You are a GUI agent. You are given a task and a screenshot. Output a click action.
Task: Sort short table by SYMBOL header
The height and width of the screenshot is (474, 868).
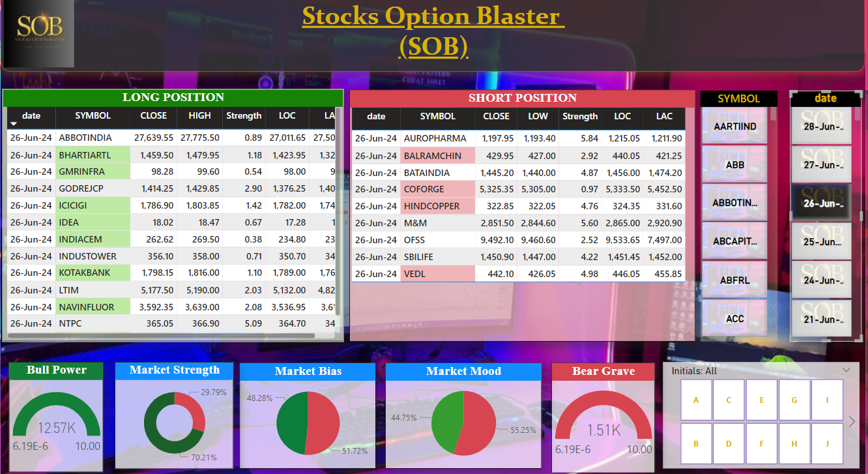(x=438, y=117)
